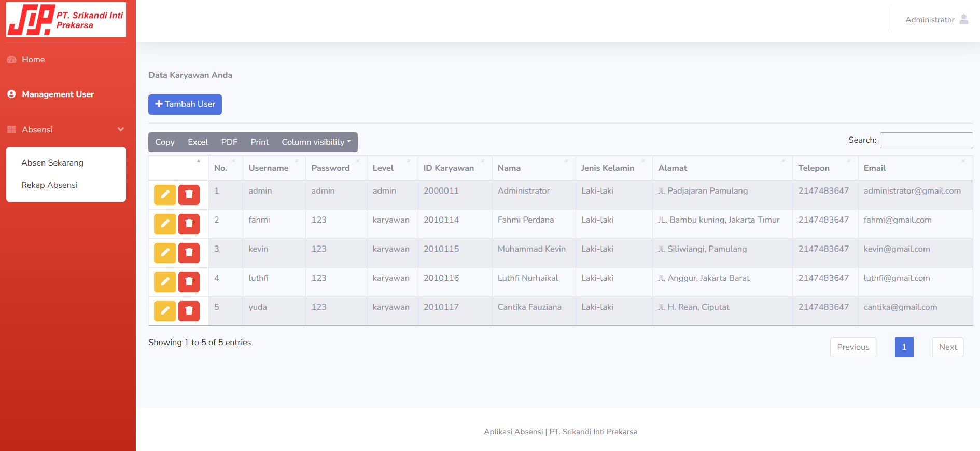The image size is (980, 451).
Task: Click edit pencil icon for kevin
Action: 165,253
